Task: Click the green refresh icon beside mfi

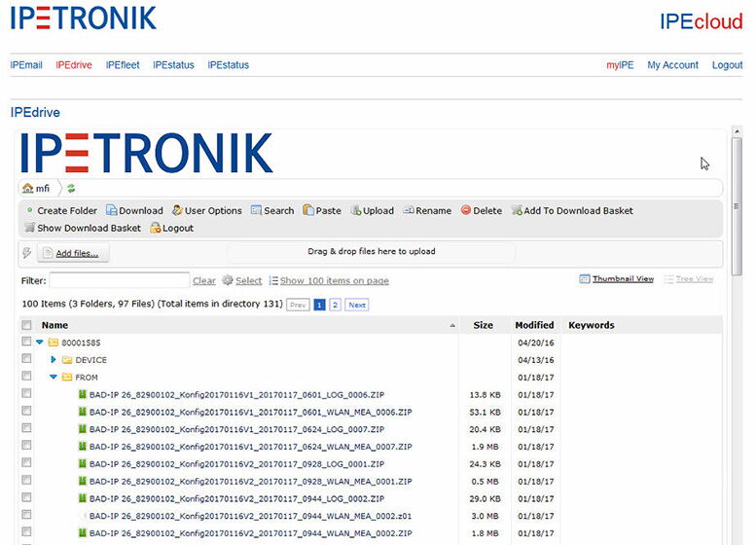Action: [71, 188]
